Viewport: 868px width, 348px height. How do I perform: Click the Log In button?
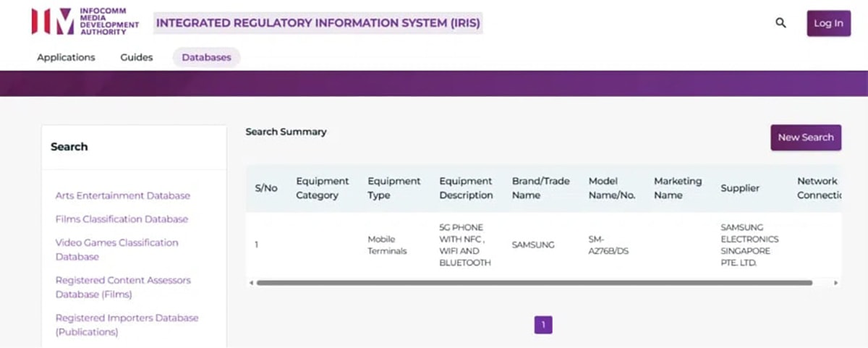(x=828, y=23)
